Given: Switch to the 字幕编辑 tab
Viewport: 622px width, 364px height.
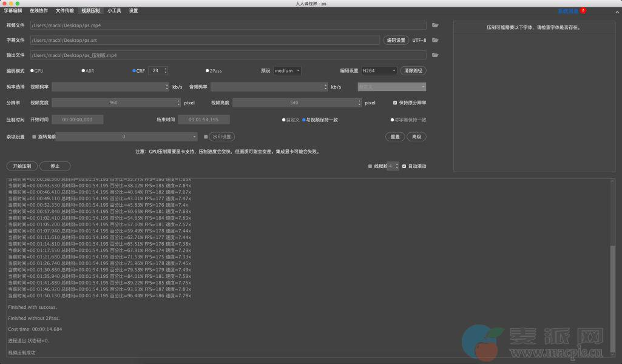Looking at the screenshot, I should pos(13,11).
